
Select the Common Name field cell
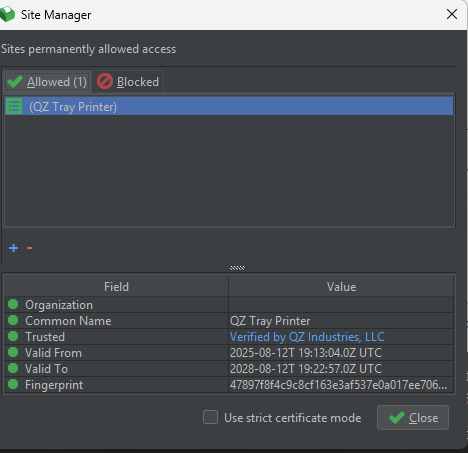[x=116, y=321]
